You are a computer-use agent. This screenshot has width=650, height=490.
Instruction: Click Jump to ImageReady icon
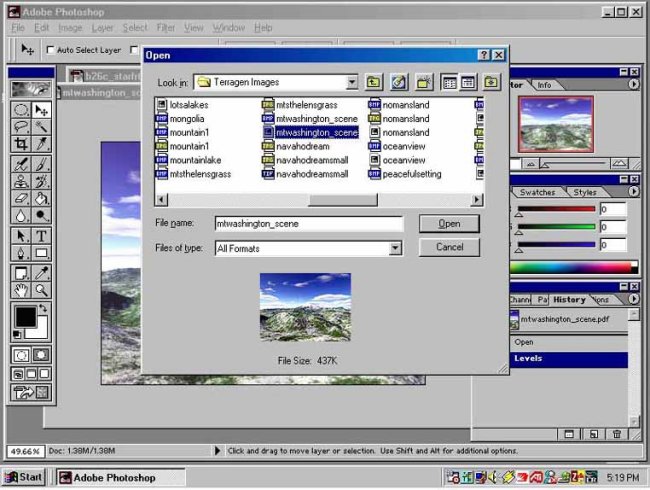31,392
